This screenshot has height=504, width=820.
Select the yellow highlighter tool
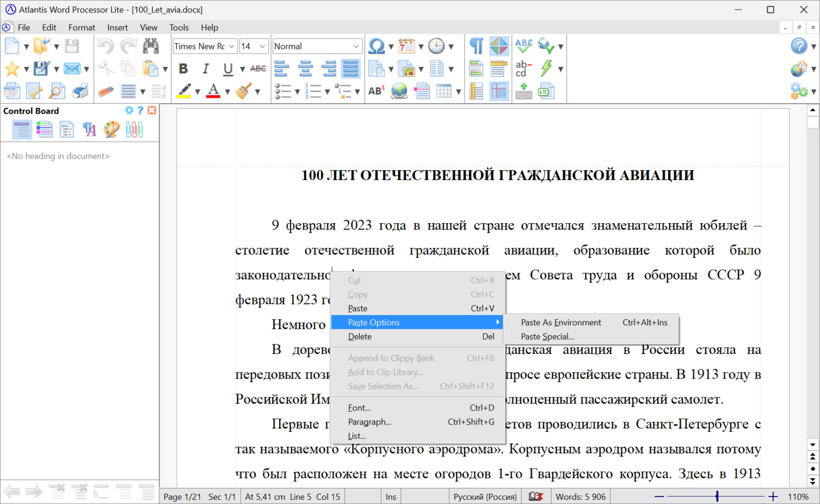pyautogui.click(x=182, y=91)
